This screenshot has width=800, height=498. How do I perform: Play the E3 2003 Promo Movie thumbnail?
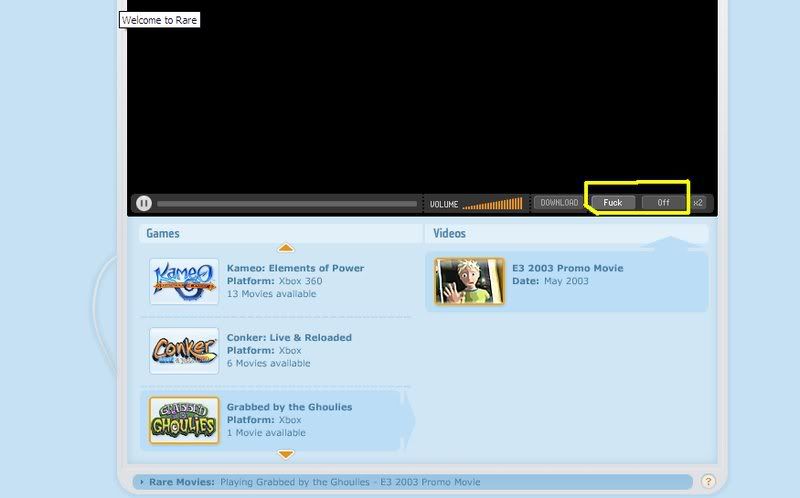pos(469,281)
